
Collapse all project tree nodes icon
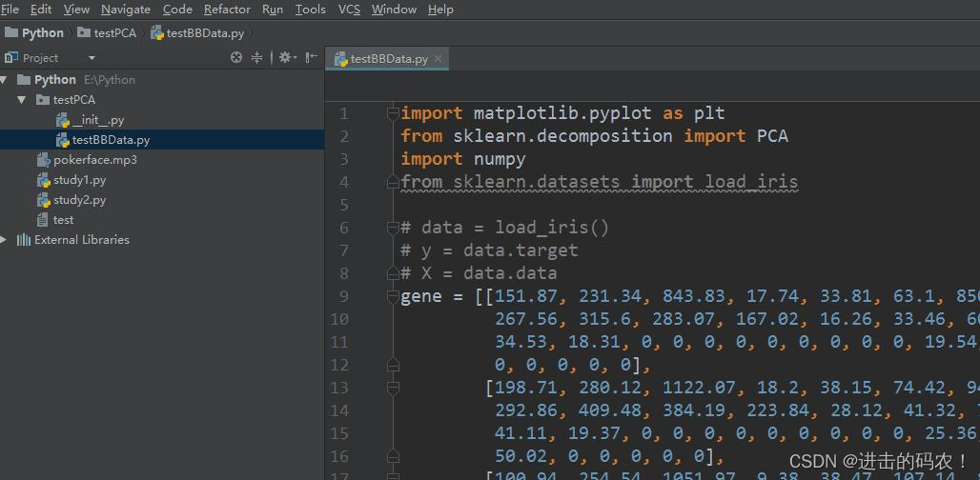(x=256, y=58)
